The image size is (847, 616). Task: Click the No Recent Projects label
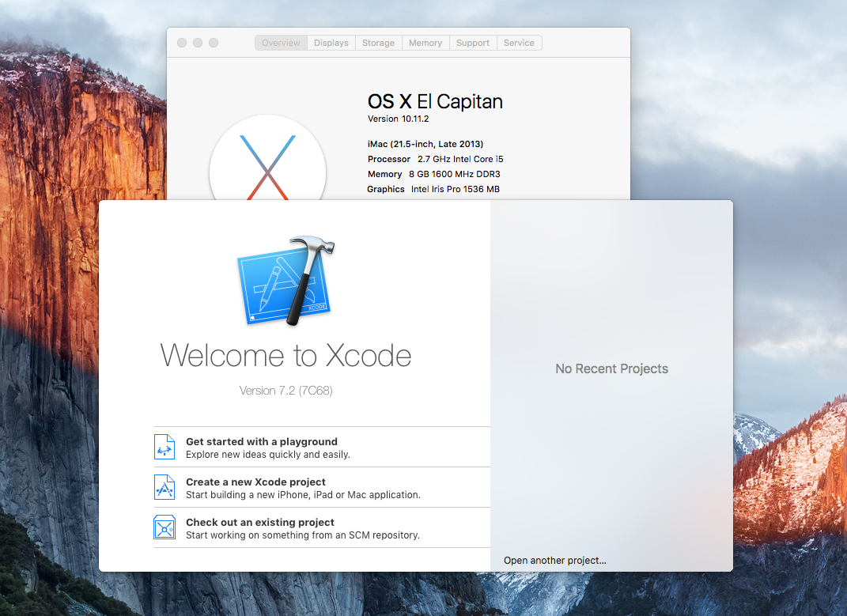point(611,368)
